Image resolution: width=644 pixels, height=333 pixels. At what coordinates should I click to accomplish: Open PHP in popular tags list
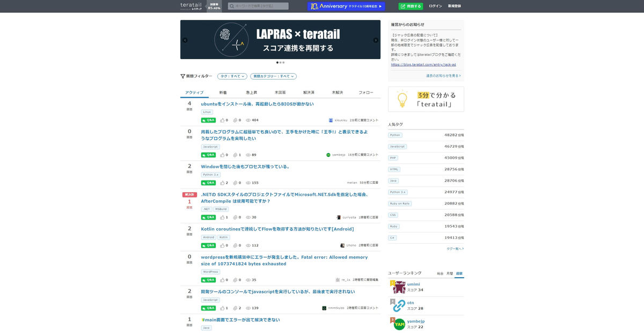click(393, 158)
